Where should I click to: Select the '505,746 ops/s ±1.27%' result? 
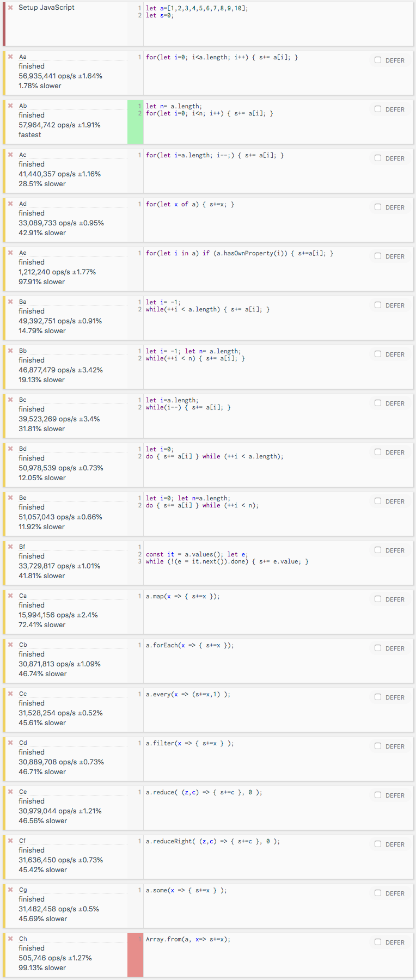pyautogui.click(x=55, y=958)
